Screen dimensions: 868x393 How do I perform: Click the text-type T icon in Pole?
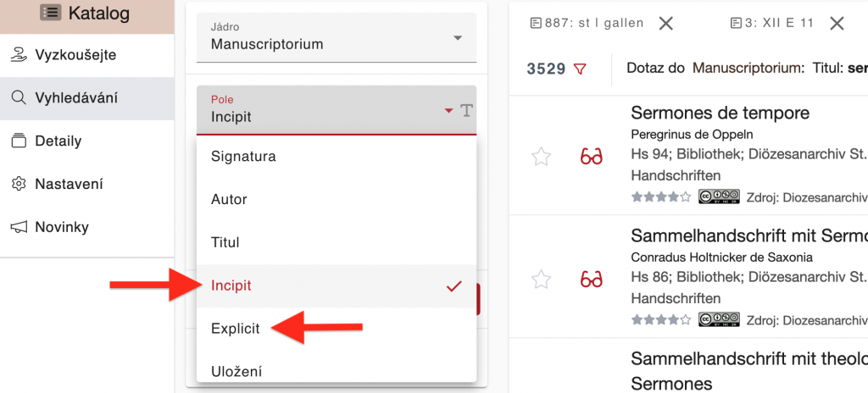pos(466,111)
